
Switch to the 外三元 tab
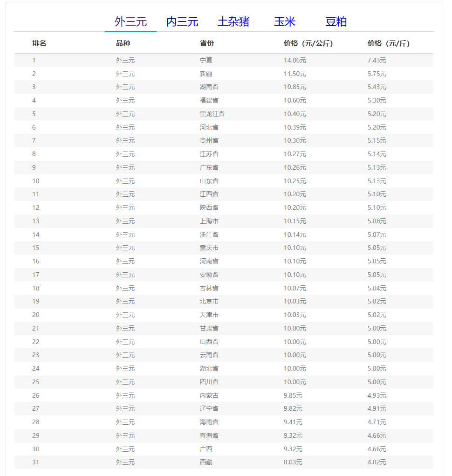coord(130,22)
